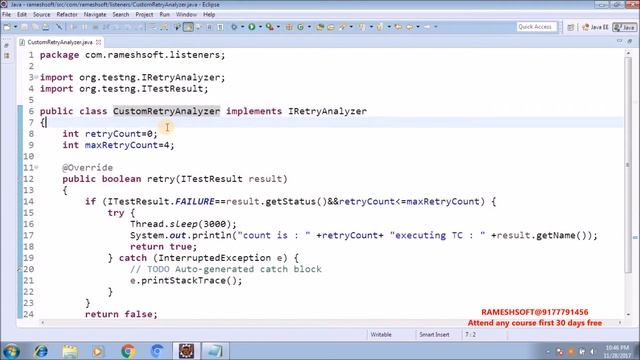Screen dimensions: 640x360
Task: Click the Open Perspective icon
Action: (x=571, y=27)
